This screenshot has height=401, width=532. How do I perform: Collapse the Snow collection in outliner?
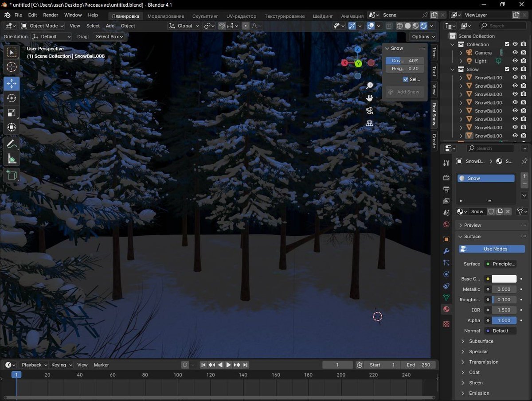453,70
